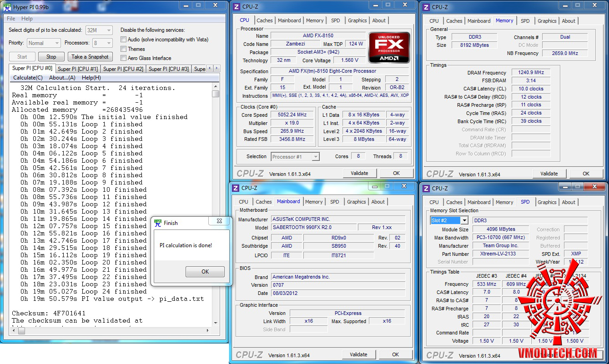Select Super PI [CPU #0] tab

point(32,68)
